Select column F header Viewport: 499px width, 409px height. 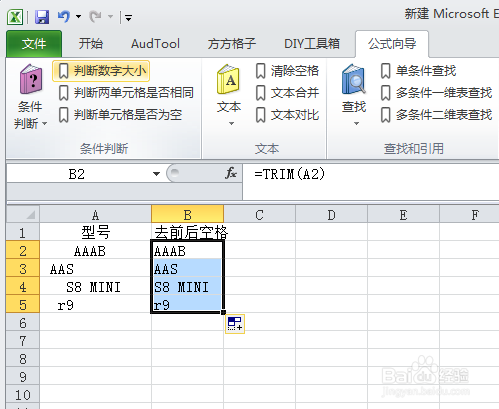(x=469, y=214)
